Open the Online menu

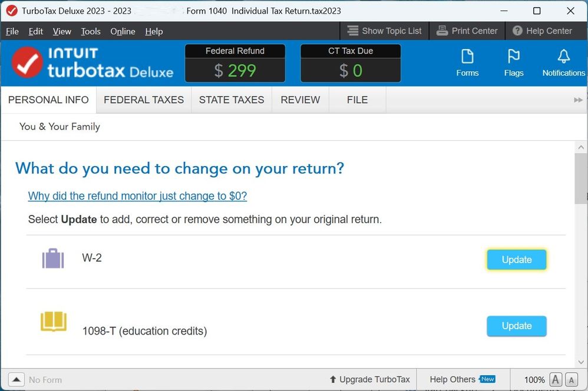(x=123, y=31)
